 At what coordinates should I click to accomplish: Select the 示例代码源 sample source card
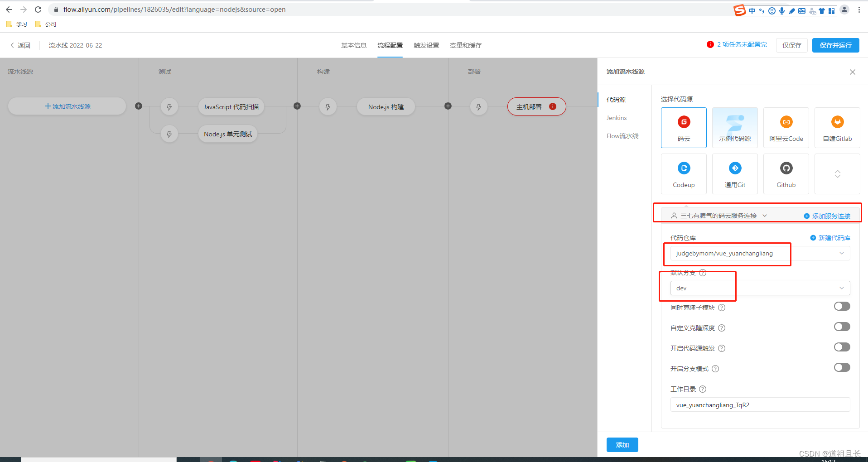point(735,128)
